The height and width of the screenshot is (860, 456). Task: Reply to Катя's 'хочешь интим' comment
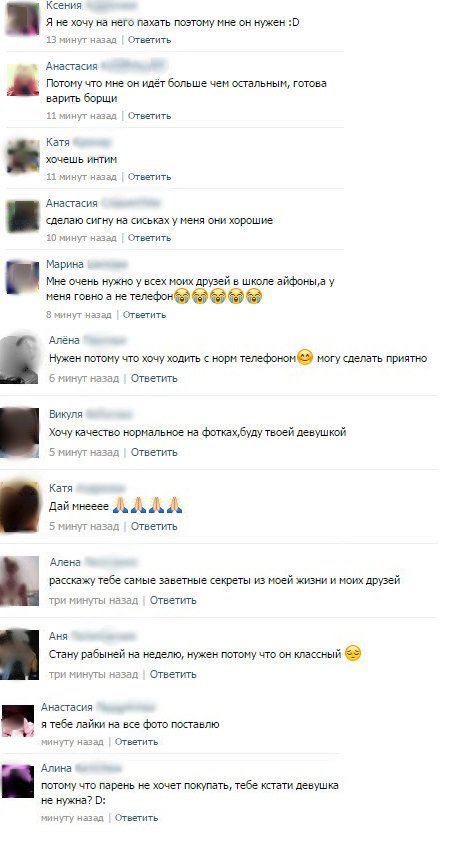coord(149,177)
